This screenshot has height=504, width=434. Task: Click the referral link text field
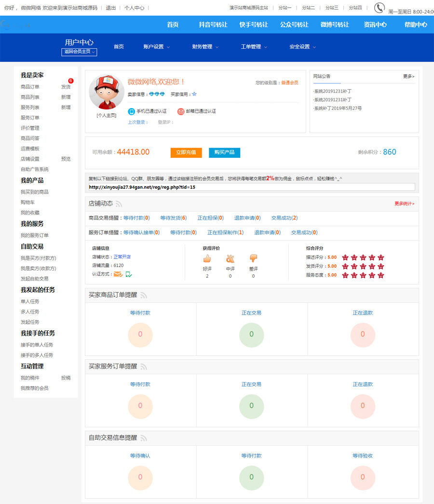click(x=251, y=187)
